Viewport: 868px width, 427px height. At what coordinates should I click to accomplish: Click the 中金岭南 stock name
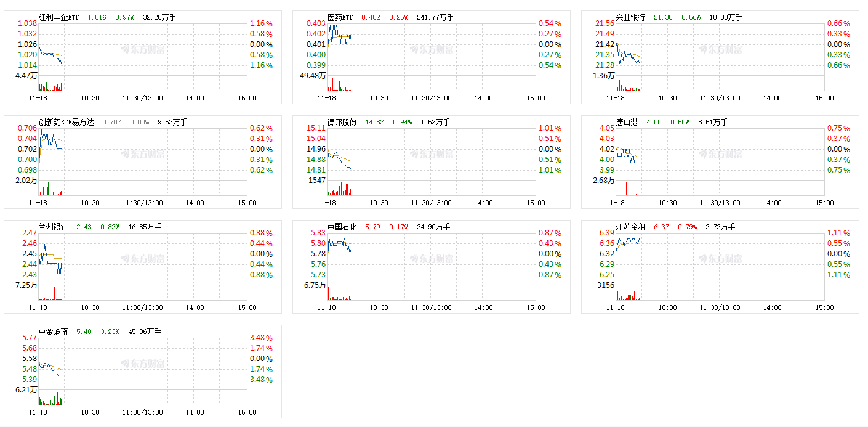(x=53, y=331)
